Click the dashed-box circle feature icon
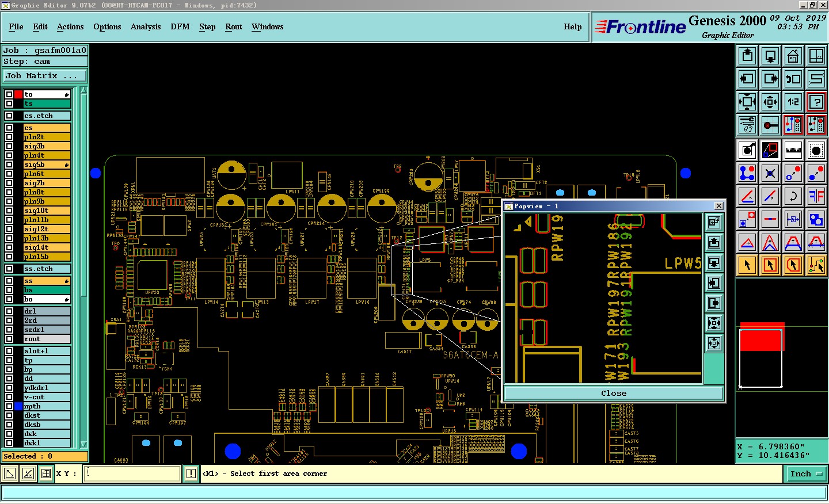 click(x=816, y=150)
